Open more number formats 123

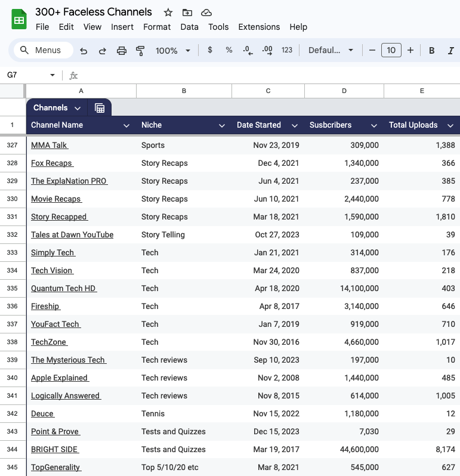[286, 50]
